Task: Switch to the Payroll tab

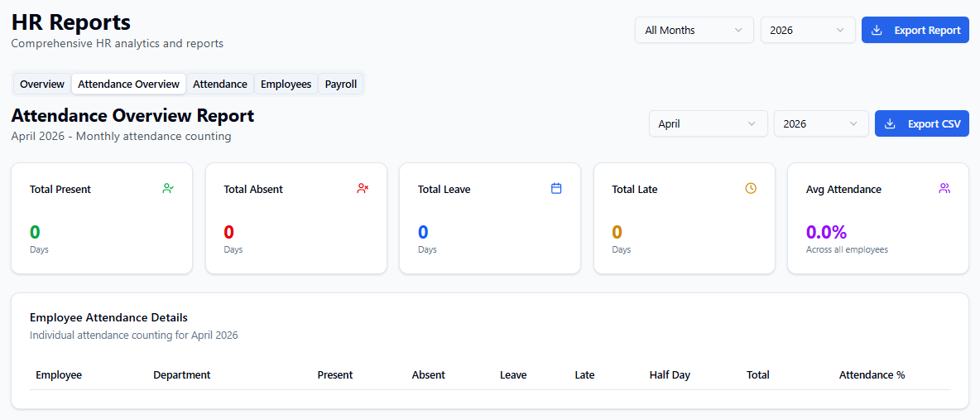Action: click(341, 84)
